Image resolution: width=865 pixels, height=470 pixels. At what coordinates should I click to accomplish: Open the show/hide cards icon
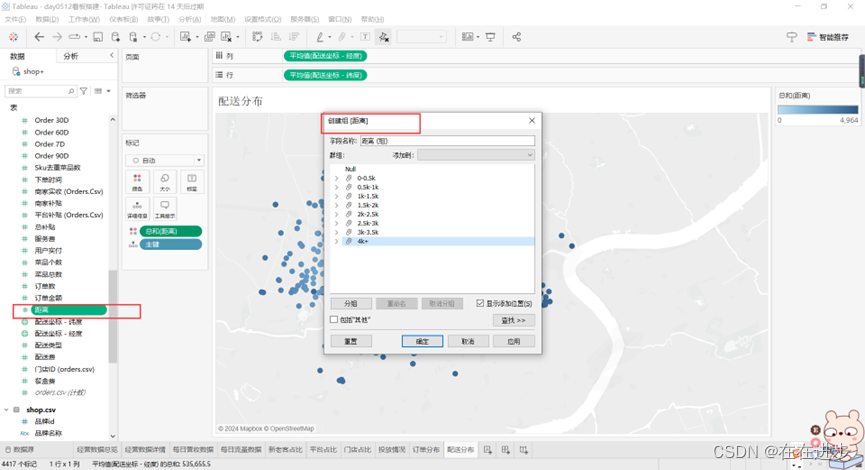point(468,37)
